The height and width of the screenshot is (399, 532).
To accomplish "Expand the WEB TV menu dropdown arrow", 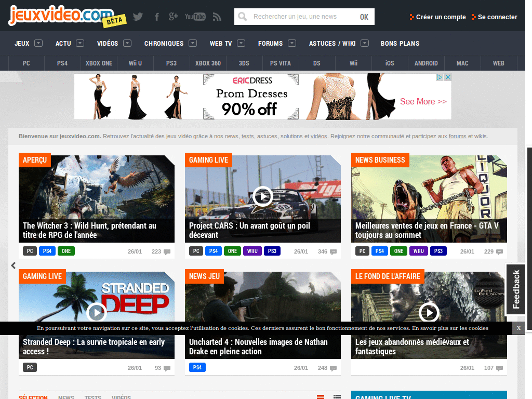I will tap(241, 43).
